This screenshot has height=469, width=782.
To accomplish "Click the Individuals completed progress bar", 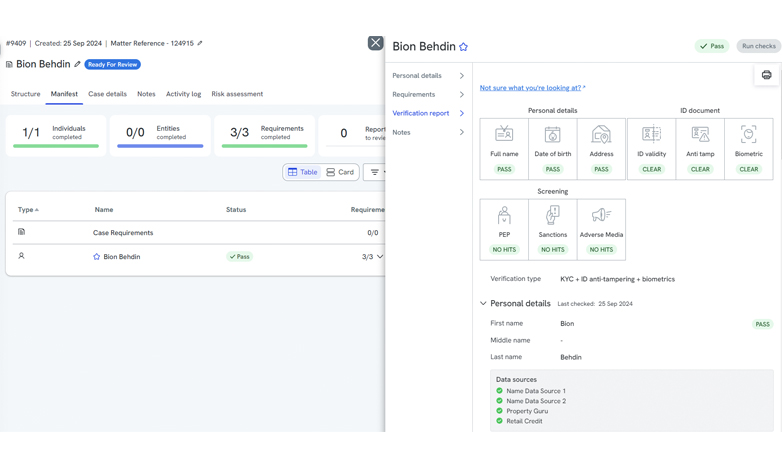I will [56, 146].
